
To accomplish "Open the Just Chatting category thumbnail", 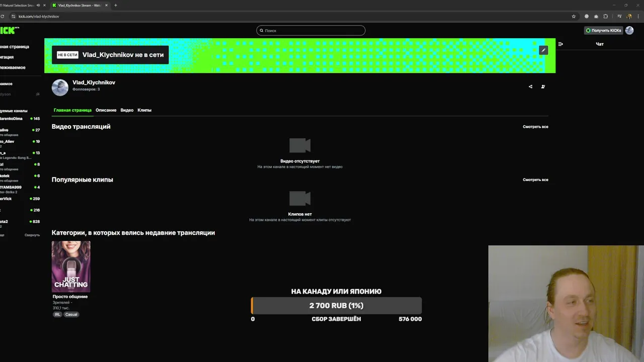I will pyautogui.click(x=71, y=266).
